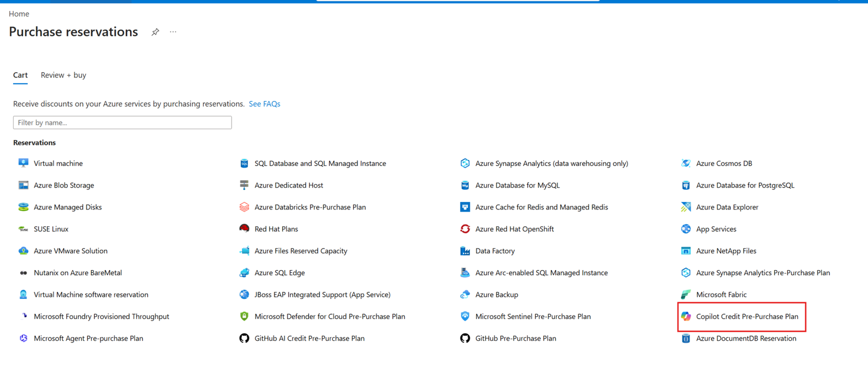
Task: Select App Services reservation
Action: pyautogui.click(x=716, y=229)
